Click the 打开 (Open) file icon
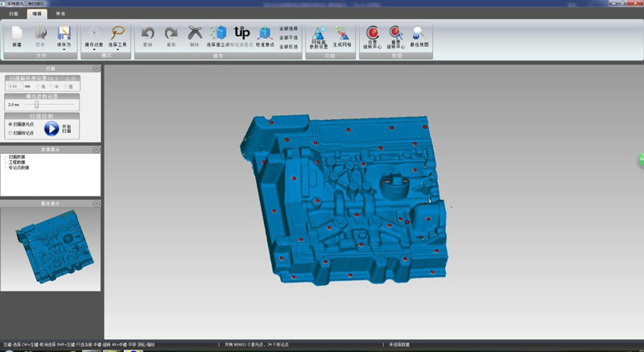This screenshot has height=352, width=644. click(41, 34)
